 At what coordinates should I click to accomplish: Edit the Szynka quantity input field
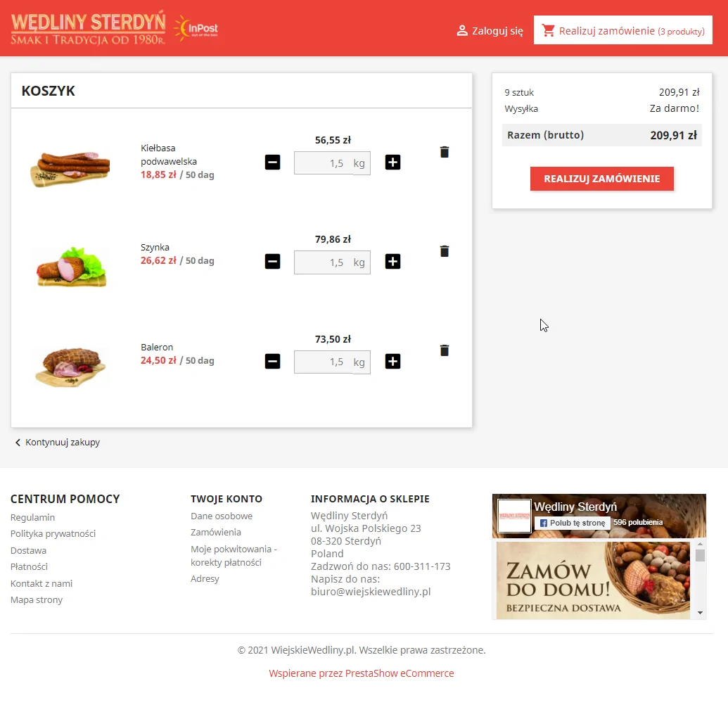pos(323,262)
